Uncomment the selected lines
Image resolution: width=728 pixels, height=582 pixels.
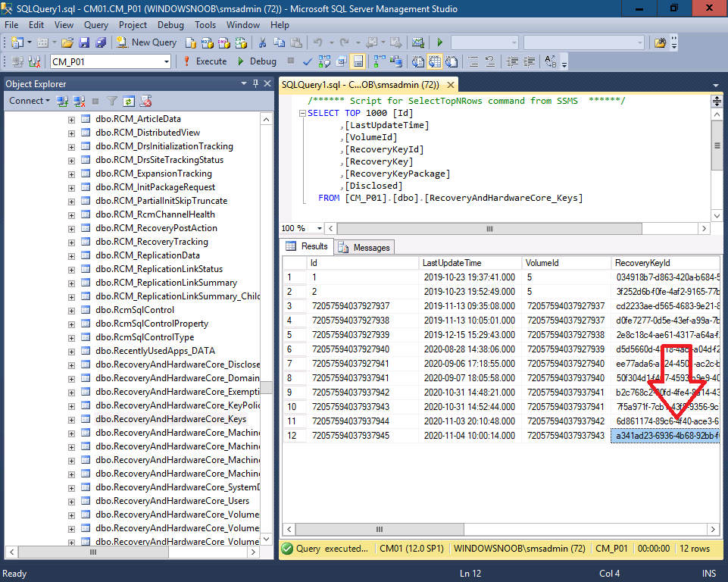(490, 61)
